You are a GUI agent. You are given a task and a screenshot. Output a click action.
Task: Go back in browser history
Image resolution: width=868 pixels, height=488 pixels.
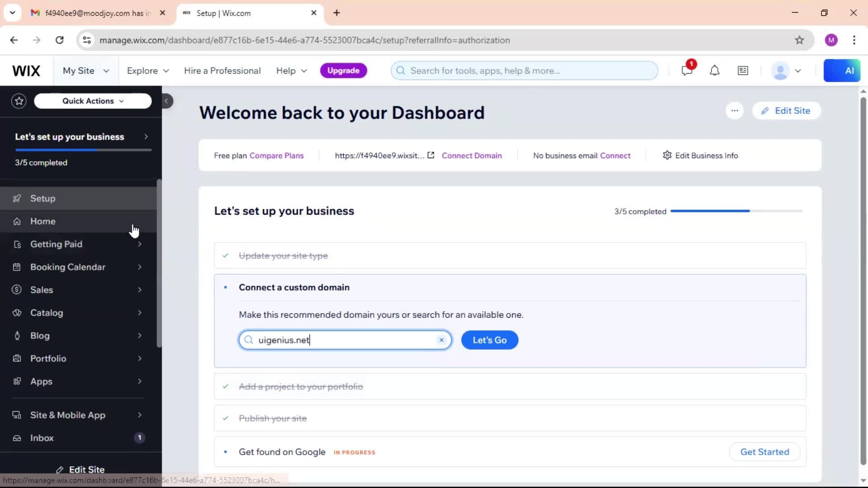[x=14, y=40]
